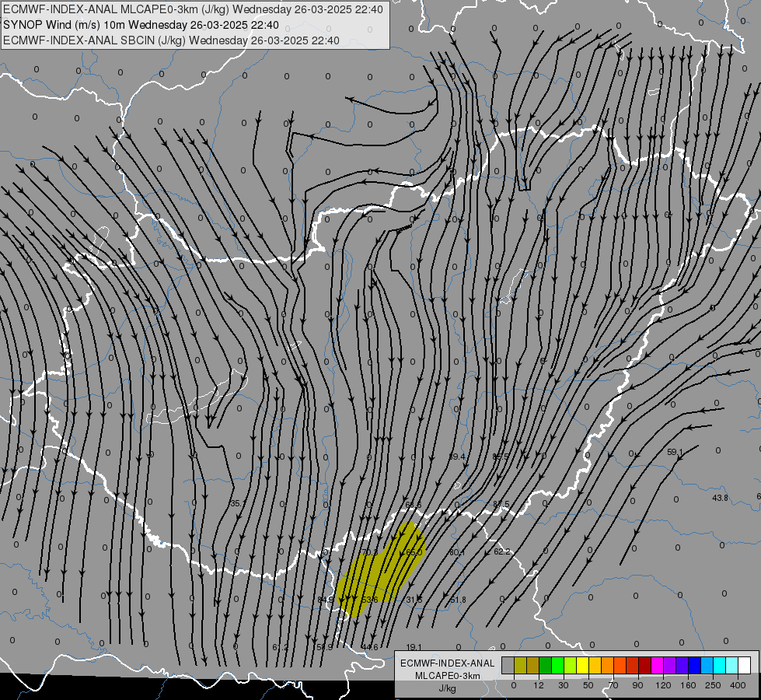The width and height of the screenshot is (761, 700).
Task: Click the map value '51.8'
Action: [x=458, y=600]
